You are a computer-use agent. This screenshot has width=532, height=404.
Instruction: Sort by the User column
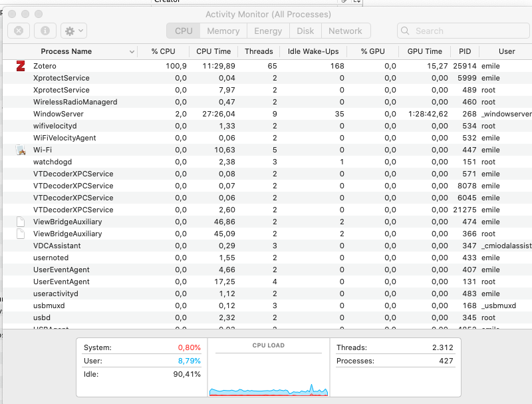pyautogui.click(x=507, y=51)
